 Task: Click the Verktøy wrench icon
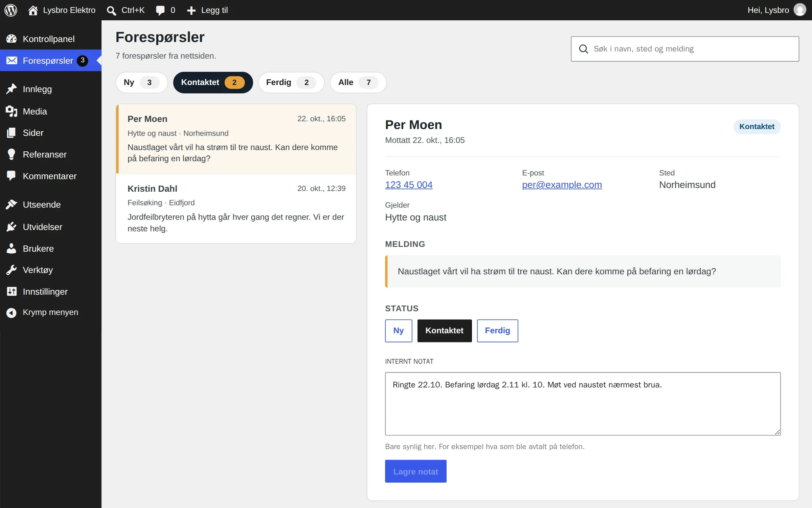[x=12, y=270]
